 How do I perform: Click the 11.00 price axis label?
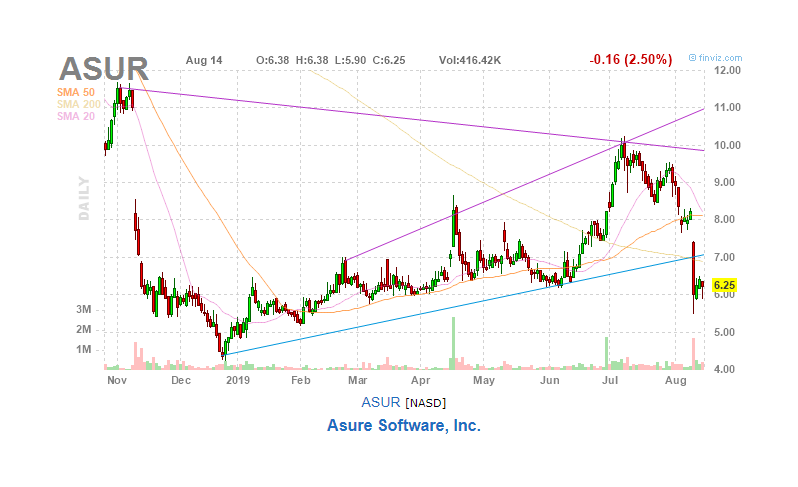click(727, 107)
